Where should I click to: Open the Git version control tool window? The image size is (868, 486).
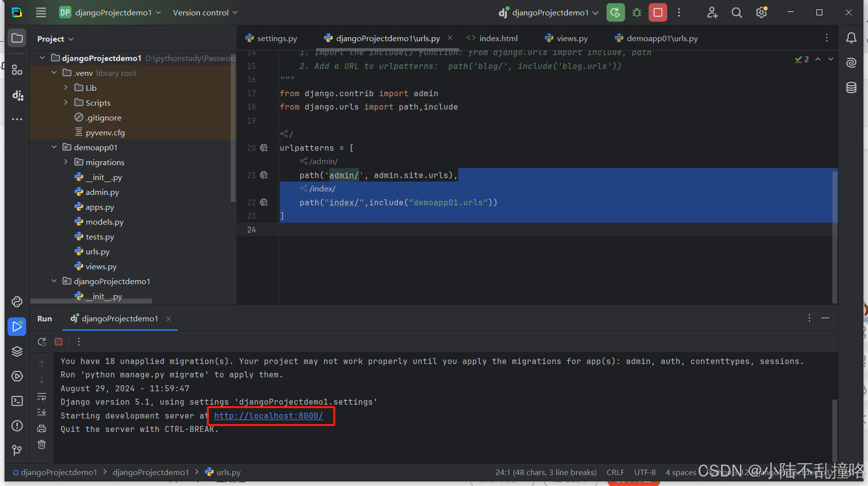tap(17, 450)
